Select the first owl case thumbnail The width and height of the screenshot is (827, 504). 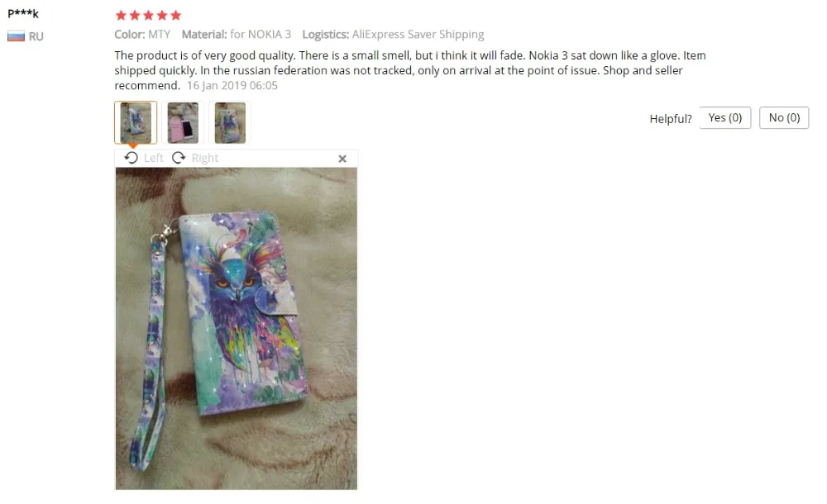[x=136, y=122]
